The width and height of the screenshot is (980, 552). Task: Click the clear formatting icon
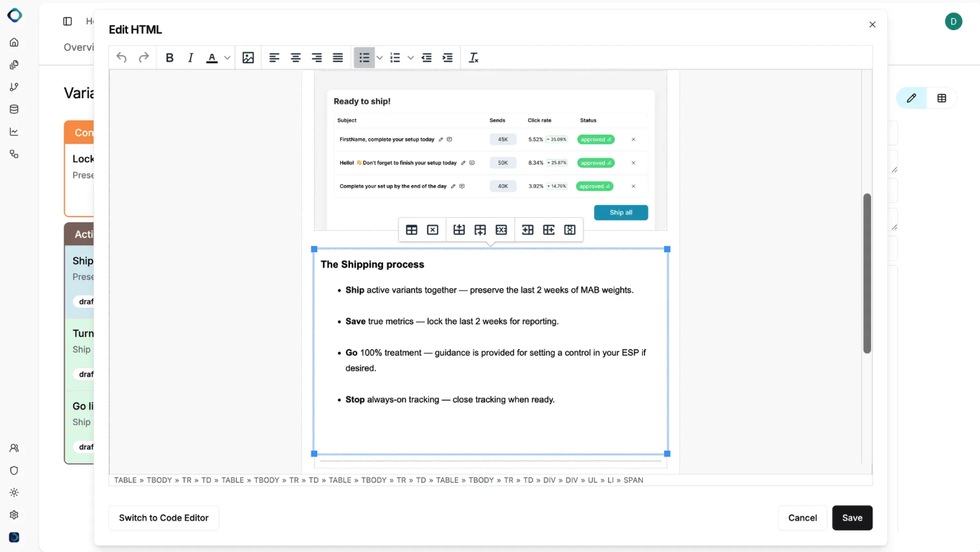coord(473,58)
